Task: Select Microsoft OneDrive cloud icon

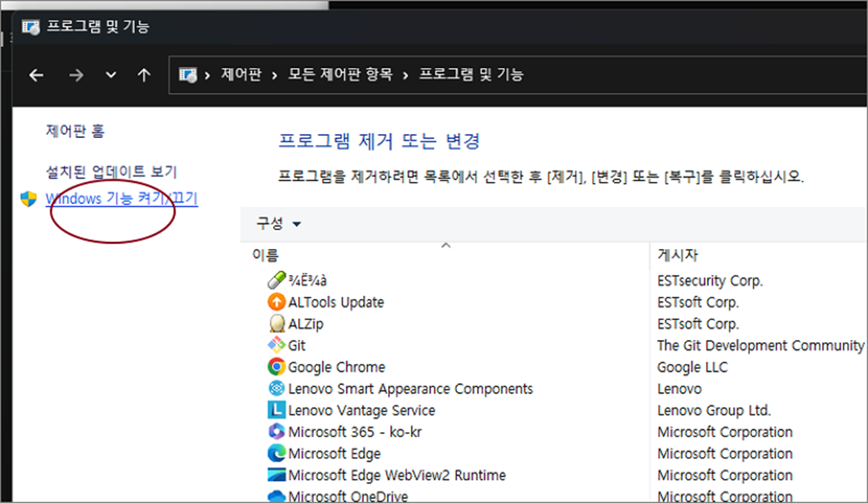Action: 276,496
